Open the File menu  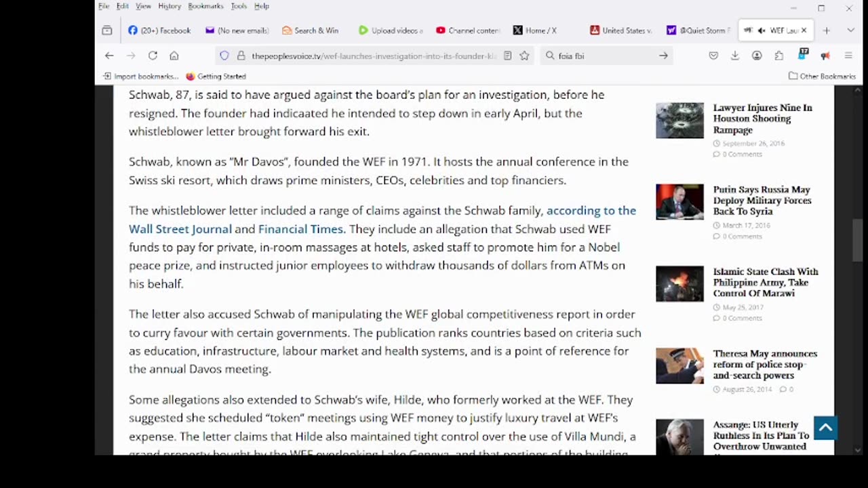coord(104,6)
